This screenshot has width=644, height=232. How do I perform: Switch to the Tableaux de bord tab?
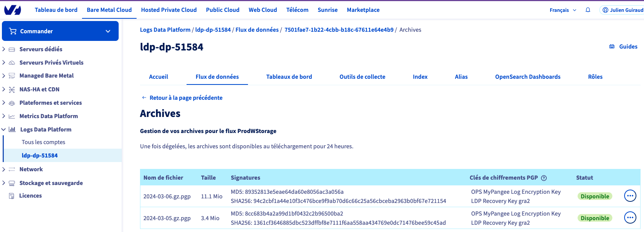pyautogui.click(x=289, y=77)
